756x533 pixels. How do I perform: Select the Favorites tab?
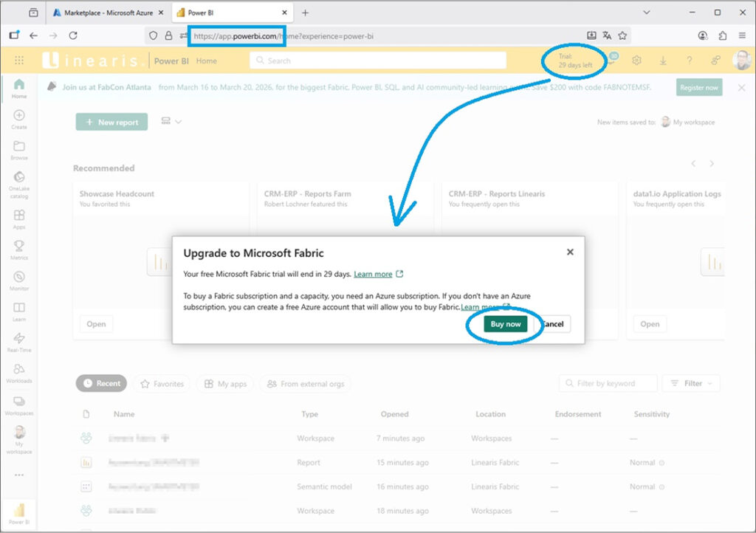pyautogui.click(x=162, y=384)
